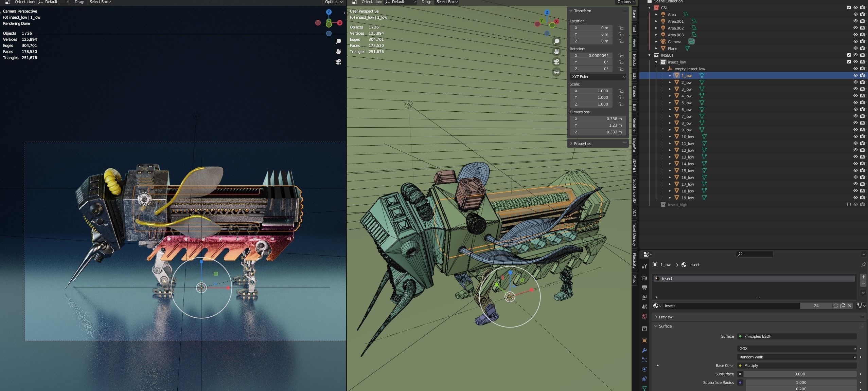Add a new material slot
The height and width of the screenshot is (391, 868).
point(863,277)
